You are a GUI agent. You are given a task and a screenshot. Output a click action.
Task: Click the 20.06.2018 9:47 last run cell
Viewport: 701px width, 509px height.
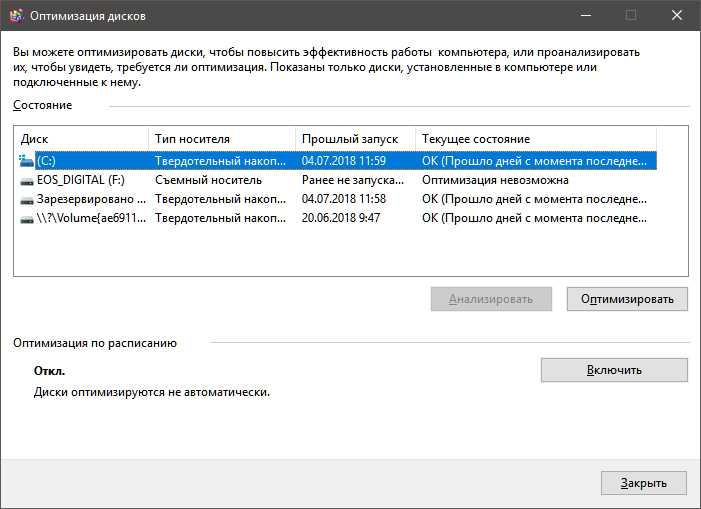341,218
